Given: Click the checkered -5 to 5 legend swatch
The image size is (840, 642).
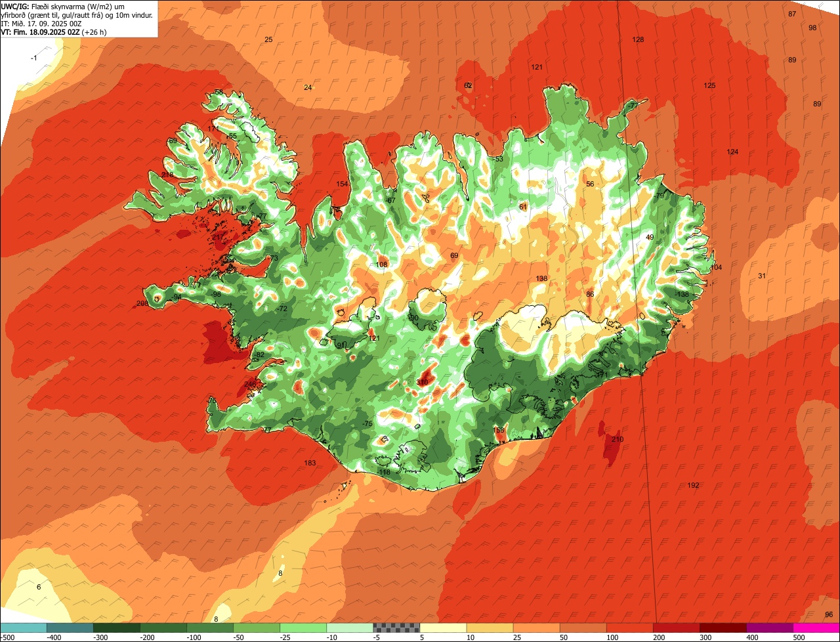Looking at the screenshot, I should click(396, 628).
